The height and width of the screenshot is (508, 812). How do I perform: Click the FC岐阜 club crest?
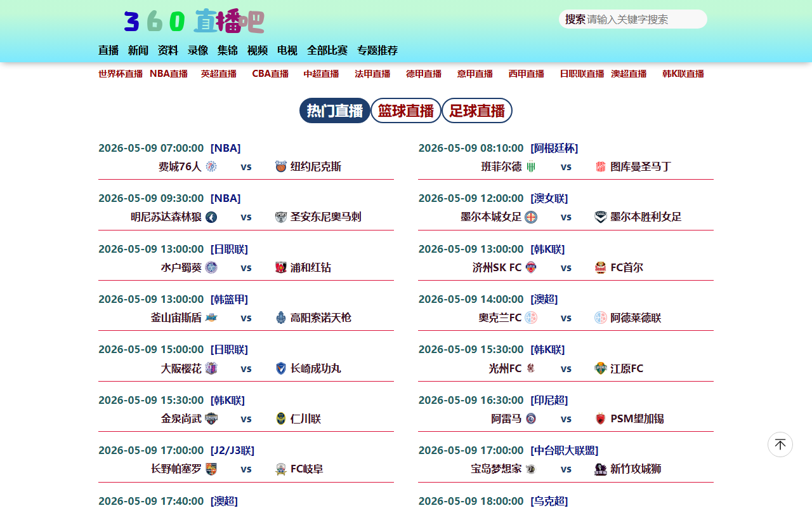tap(281, 469)
